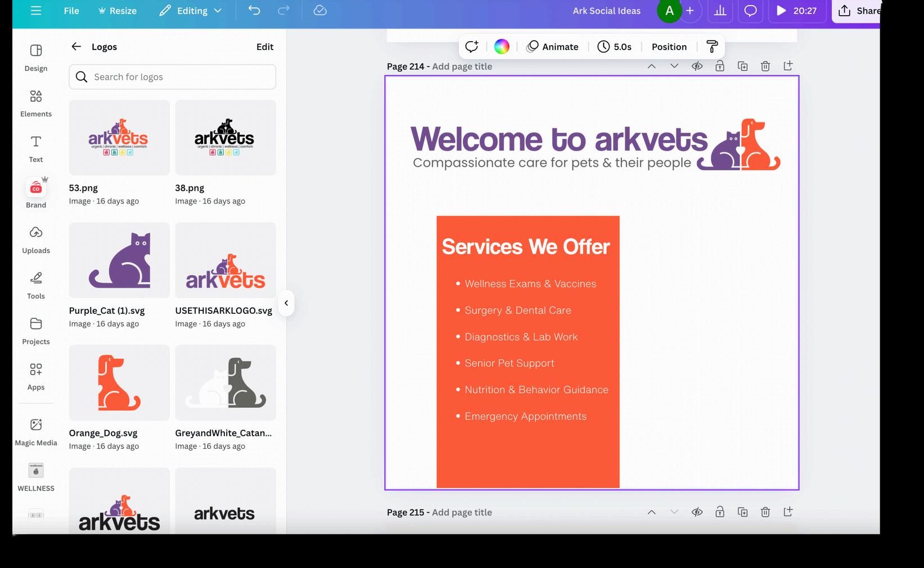Open the Position panel

[x=669, y=47]
